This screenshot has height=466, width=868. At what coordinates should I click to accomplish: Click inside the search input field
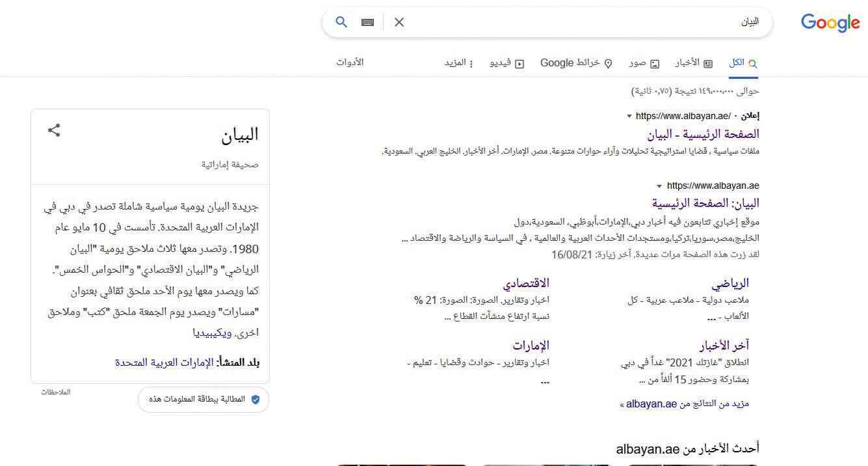coord(572,22)
